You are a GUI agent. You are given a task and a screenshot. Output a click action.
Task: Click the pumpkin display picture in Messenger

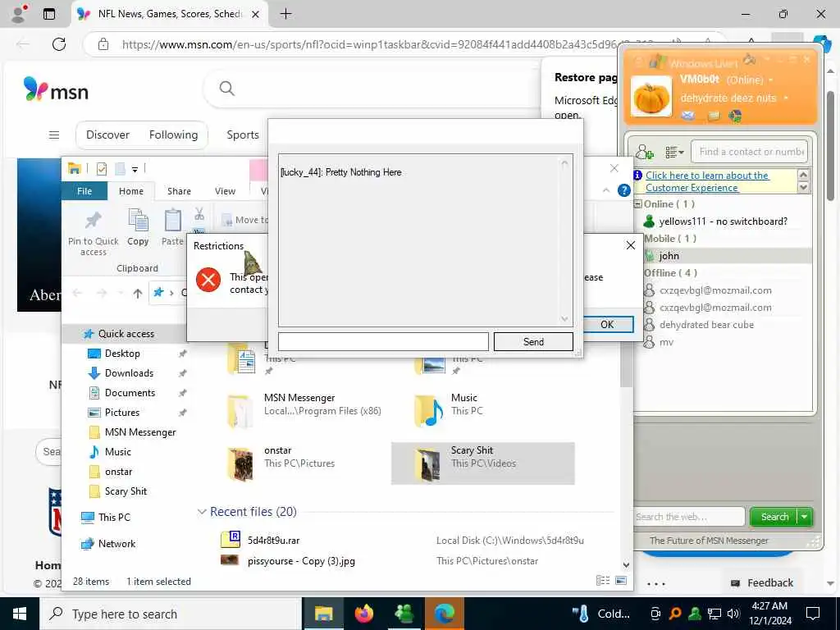coord(651,97)
